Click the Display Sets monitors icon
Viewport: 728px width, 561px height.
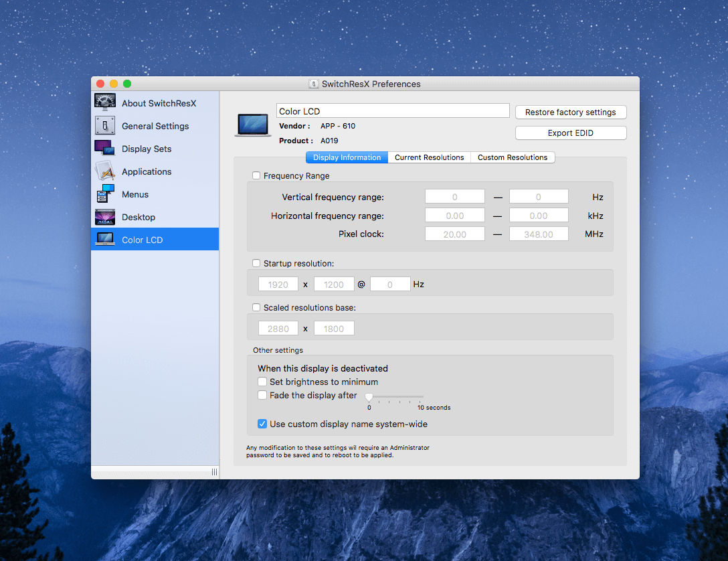(x=105, y=148)
